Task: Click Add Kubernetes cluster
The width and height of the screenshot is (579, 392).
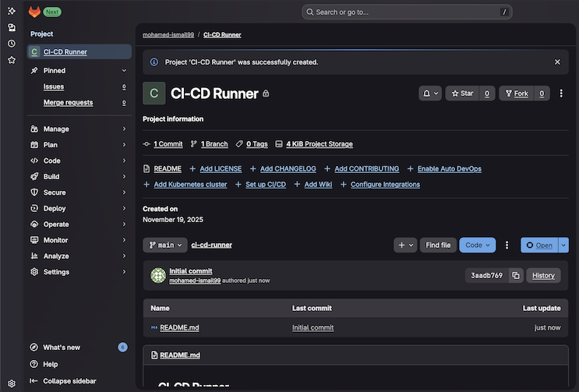Action: (190, 184)
